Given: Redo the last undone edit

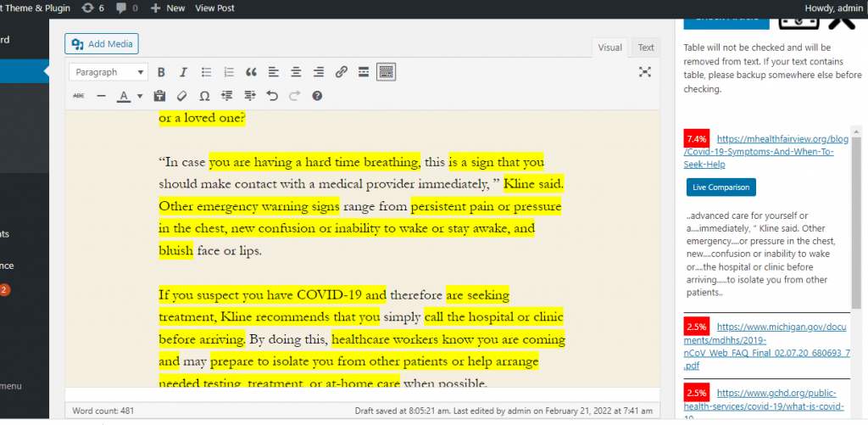Looking at the screenshot, I should pos(294,96).
